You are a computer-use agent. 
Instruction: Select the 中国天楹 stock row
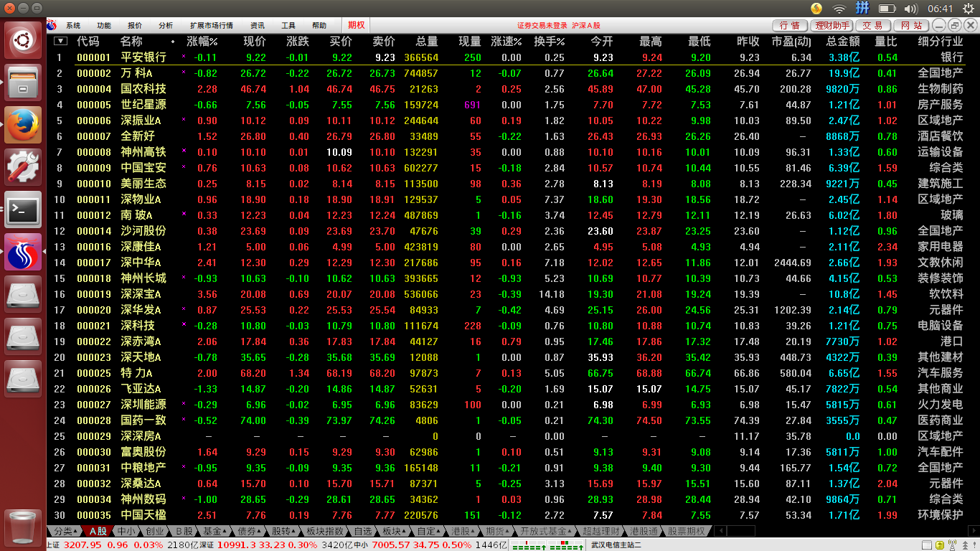point(506,515)
